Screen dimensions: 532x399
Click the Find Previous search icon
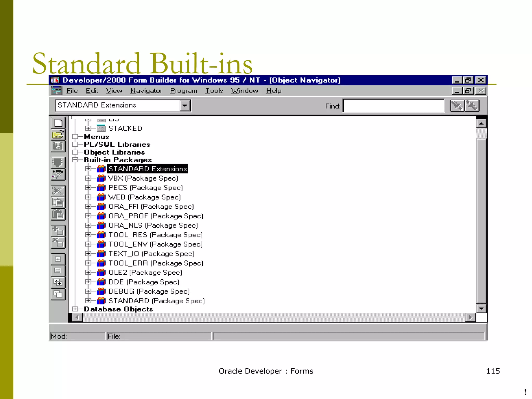click(472, 106)
